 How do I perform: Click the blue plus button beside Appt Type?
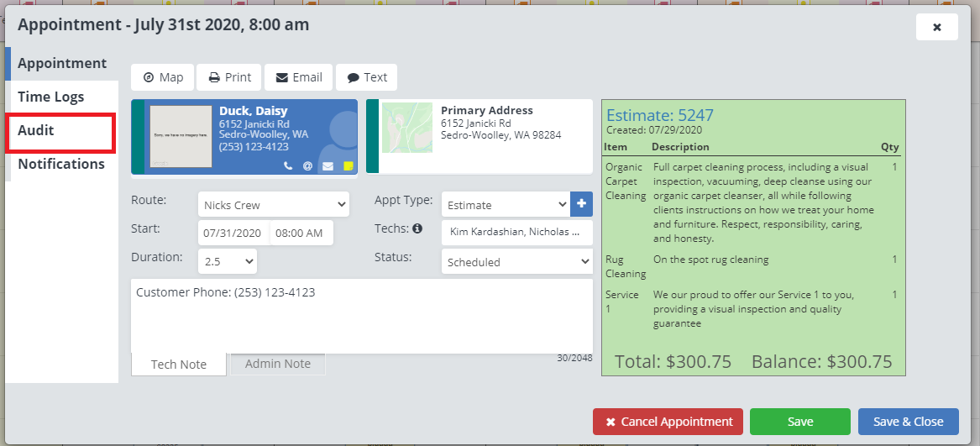(581, 204)
